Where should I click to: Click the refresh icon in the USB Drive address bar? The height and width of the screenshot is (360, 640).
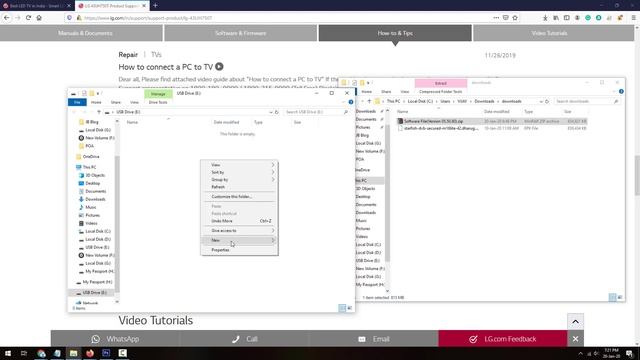tap(276, 112)
